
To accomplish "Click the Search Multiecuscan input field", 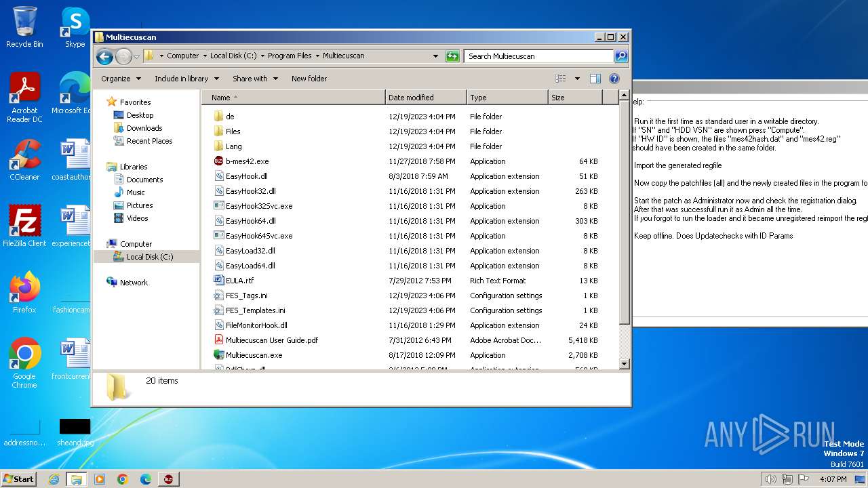I will click(x=539, y=56).
